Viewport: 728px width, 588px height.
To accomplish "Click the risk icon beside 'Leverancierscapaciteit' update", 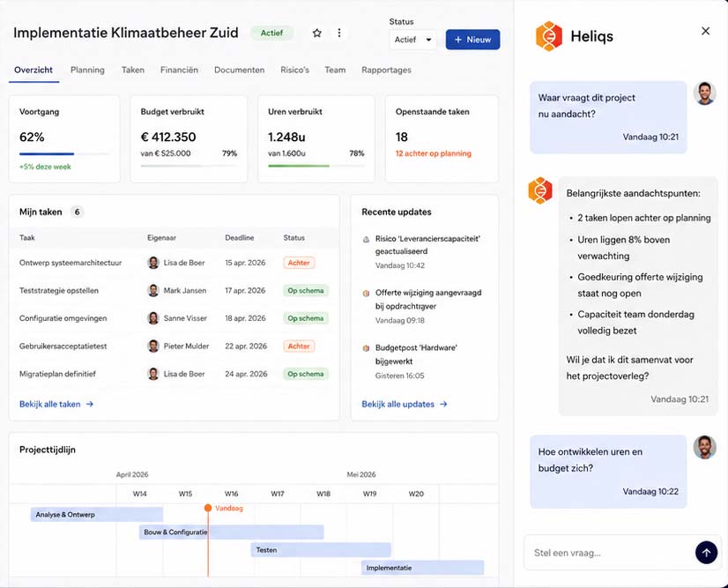I will (366, 239).
